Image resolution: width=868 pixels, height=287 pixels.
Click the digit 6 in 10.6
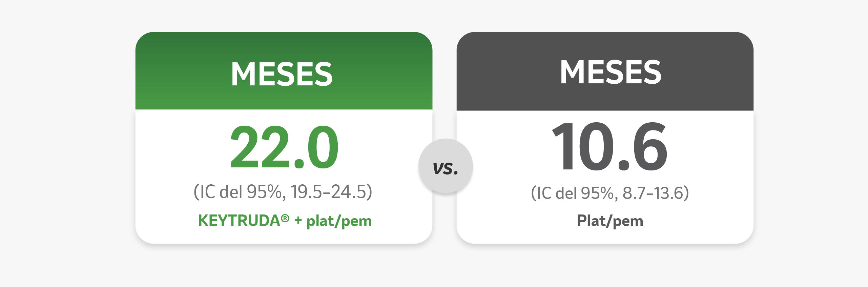(650, 146)
